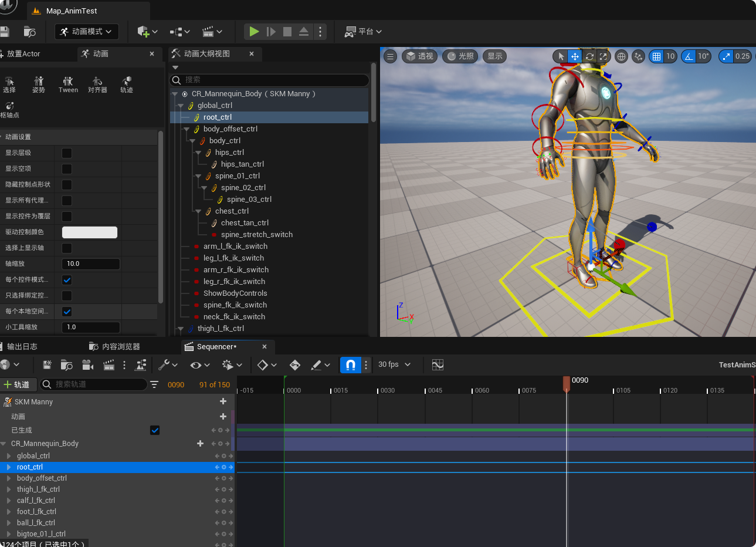Click the Play button in main toolbar
Image resolution: width=756 pixels, height=547 pixels.
pyautogui.click(x=254, y=32)
